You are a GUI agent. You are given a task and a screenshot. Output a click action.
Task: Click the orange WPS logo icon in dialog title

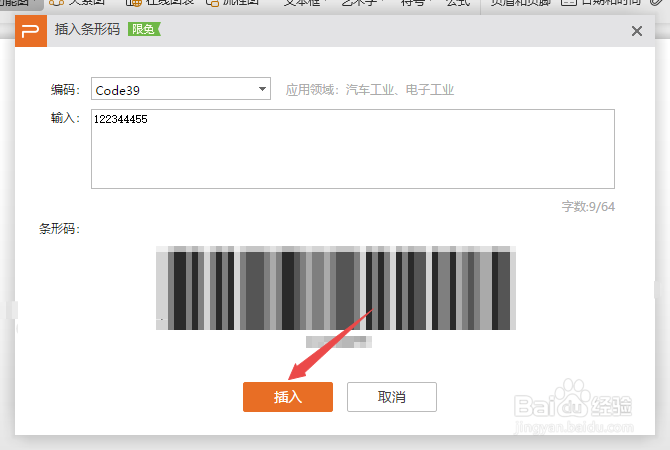31,31
